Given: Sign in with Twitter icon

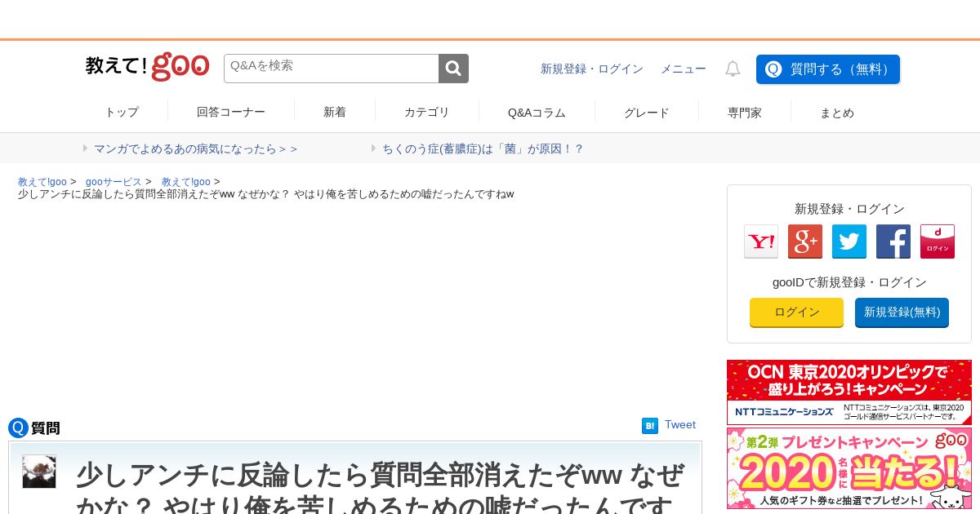Looking at the screenshot, I should [x=849, y=241].
